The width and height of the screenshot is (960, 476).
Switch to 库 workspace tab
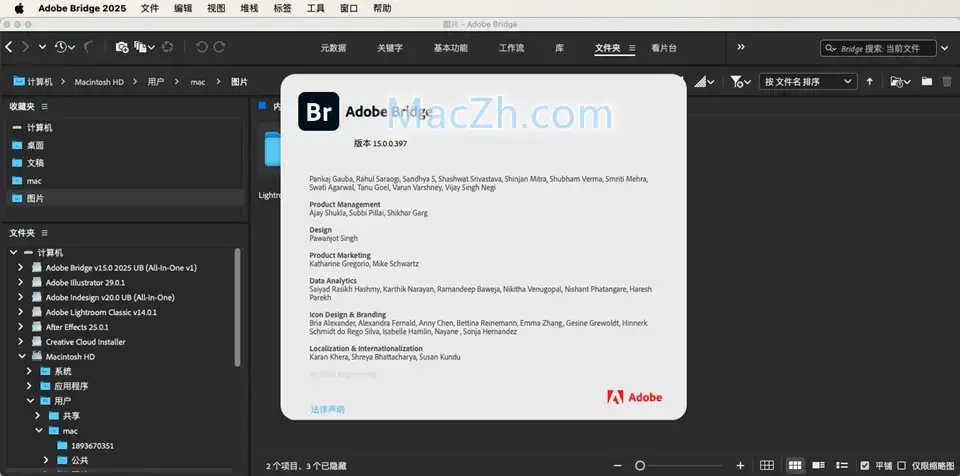click(559, 48)
